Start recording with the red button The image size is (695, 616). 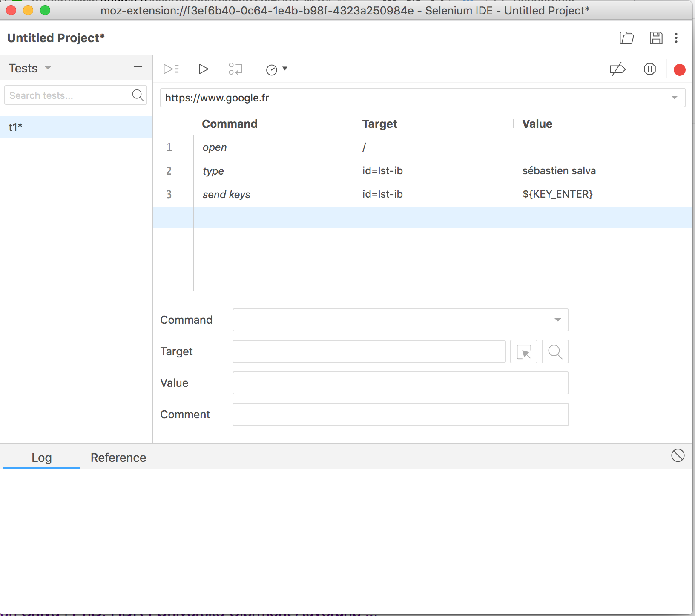[x=679, y=69]
